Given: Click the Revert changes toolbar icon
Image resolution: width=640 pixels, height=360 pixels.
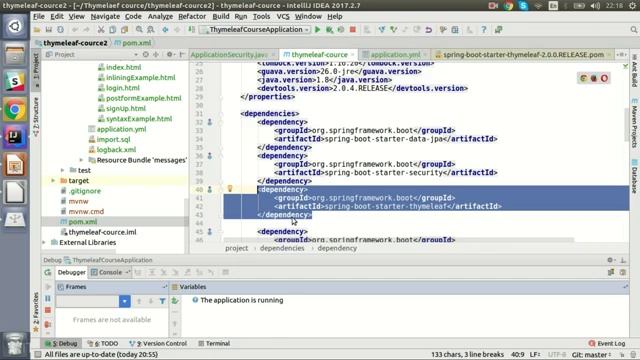Looking at the screenshot, I should (429, 30).
